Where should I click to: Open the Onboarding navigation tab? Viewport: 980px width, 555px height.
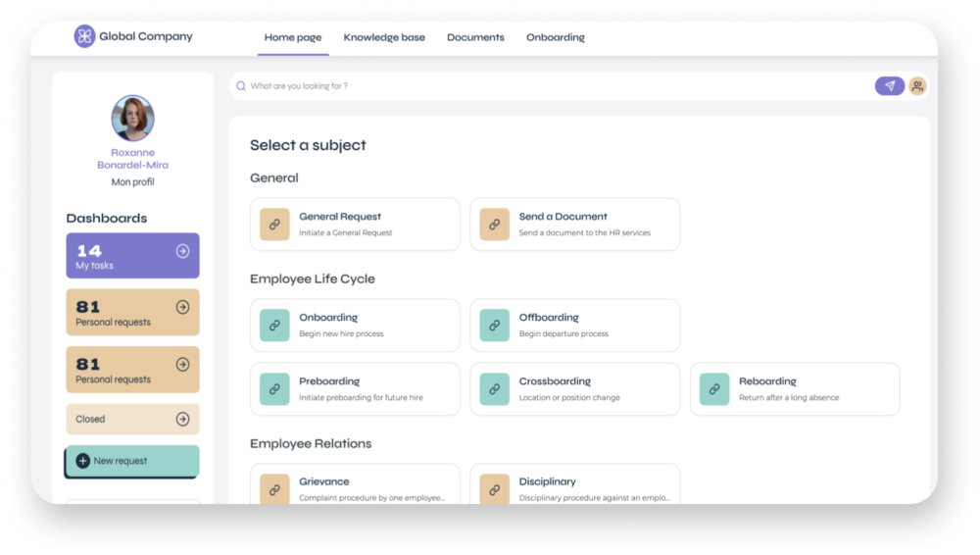pyautogui.click(x=556, y=37)
